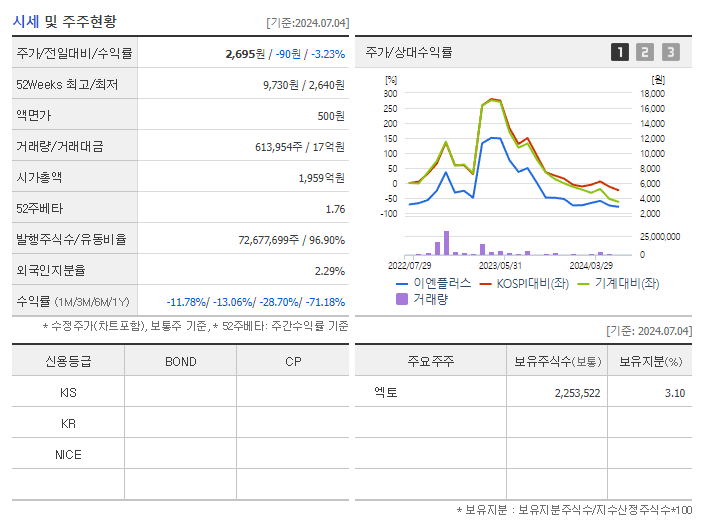Click the 보유지분(%) column header

pyautogui.click(x=651, y=361)
